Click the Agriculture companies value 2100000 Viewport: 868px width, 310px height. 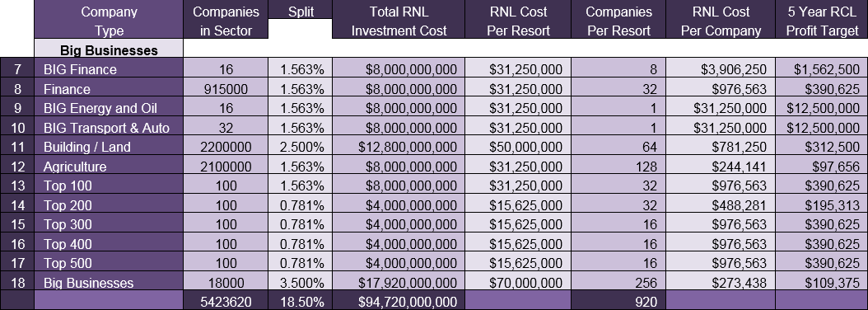[226, 167]
